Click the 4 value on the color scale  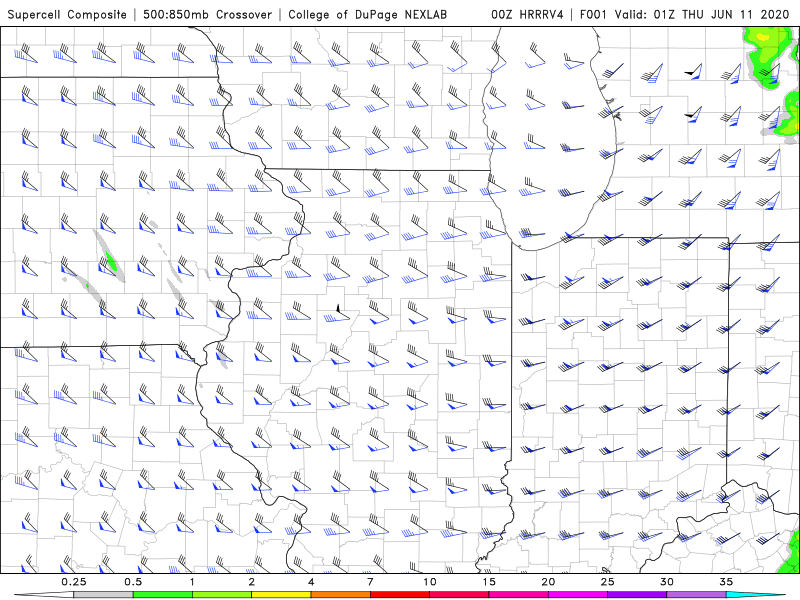coord(311,582)
